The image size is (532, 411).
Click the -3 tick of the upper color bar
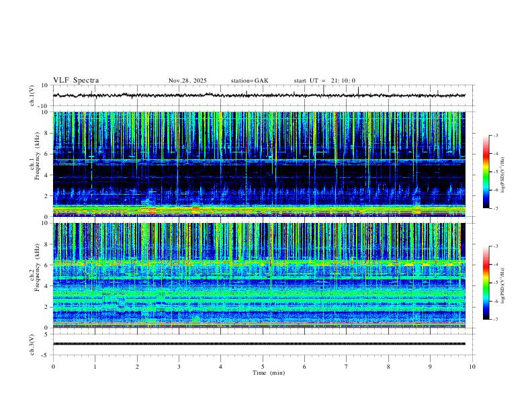pos(495,135)
